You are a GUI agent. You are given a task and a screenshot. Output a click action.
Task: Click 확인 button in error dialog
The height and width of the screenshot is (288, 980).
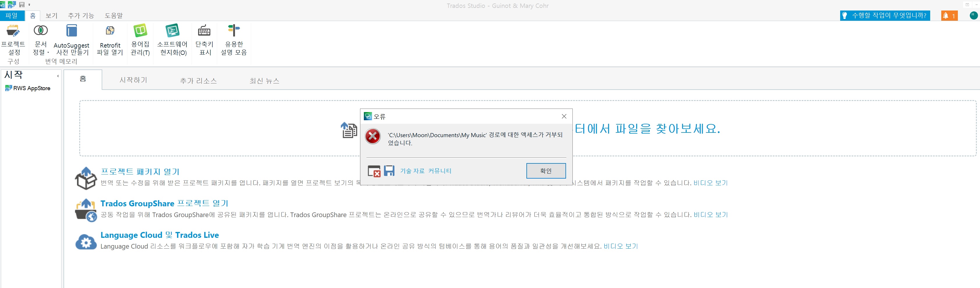pyautogui.click(x=546, y=171)
